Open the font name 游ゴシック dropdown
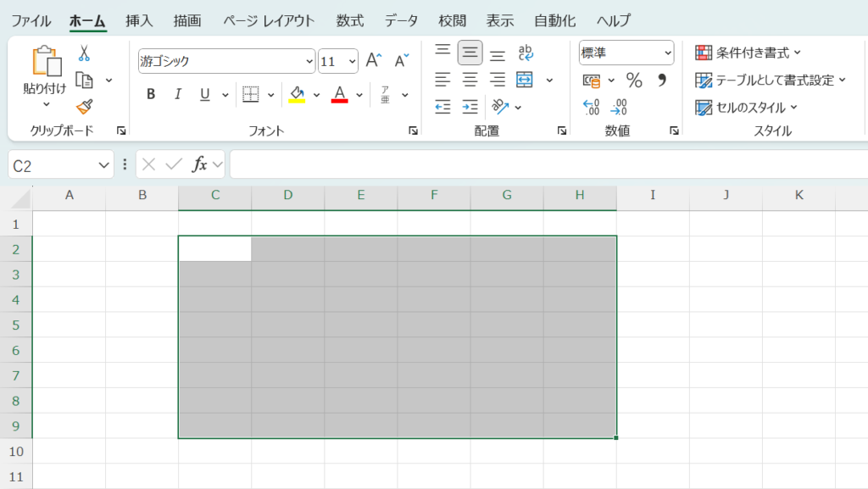Screen dimensions: 868x489 pyautogui.click(x=309, y=61)
